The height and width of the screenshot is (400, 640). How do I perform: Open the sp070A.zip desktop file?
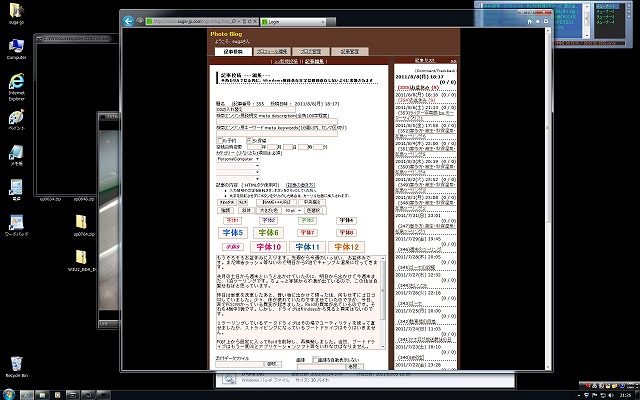[83, 225]
